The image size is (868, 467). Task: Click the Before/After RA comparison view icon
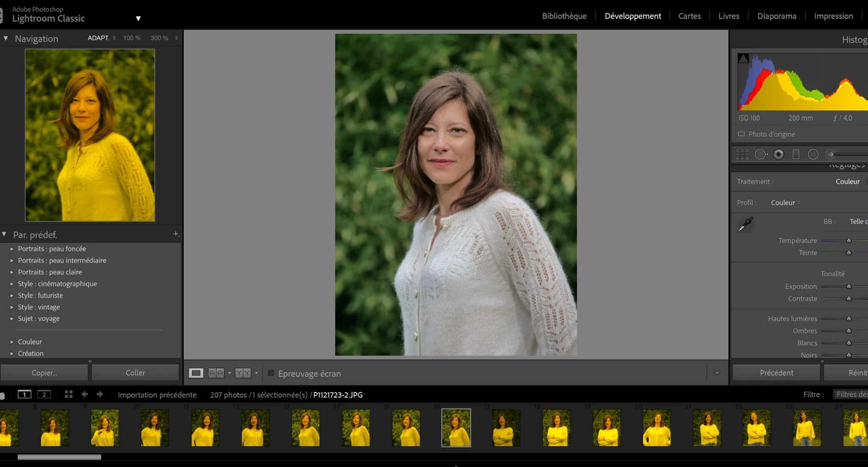coord(216,373)
